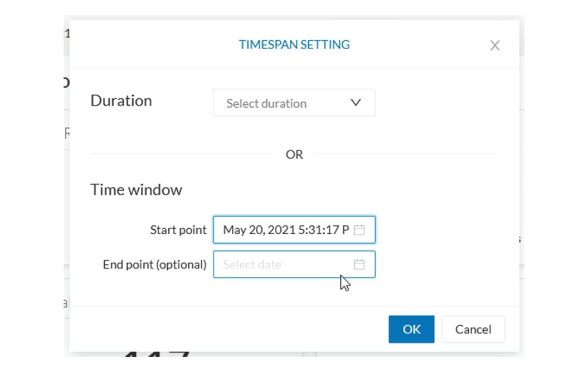
Task: Click the Select date placeholder text
Action: pyautogui.click(x=252, y=264)
